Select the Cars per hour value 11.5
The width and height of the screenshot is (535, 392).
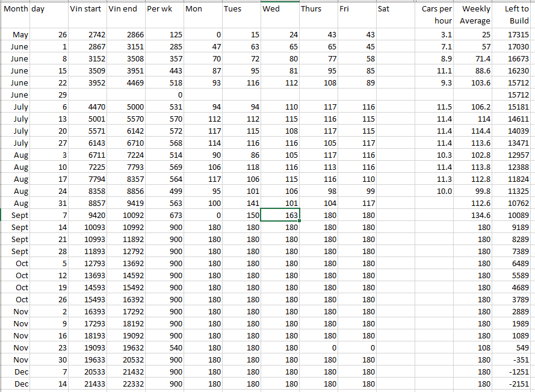click(x=434, y=107)
